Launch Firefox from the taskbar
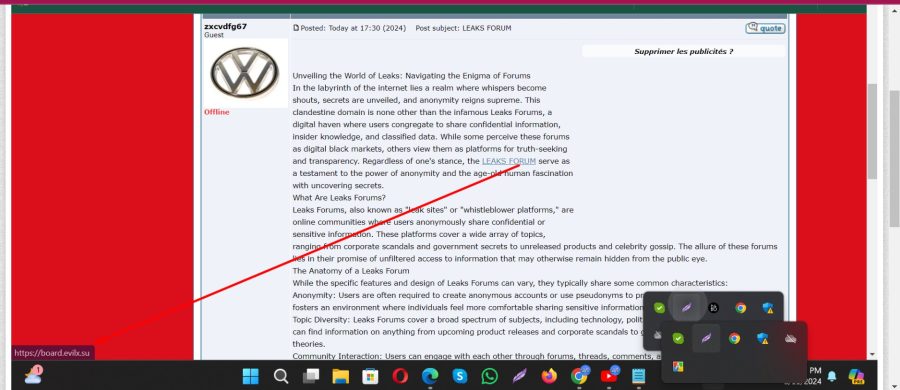 549,376
